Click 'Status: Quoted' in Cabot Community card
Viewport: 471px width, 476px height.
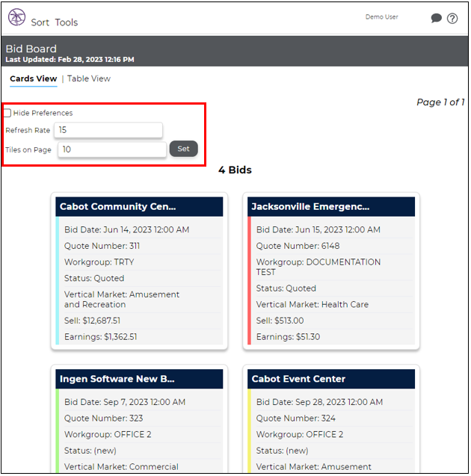94,279
